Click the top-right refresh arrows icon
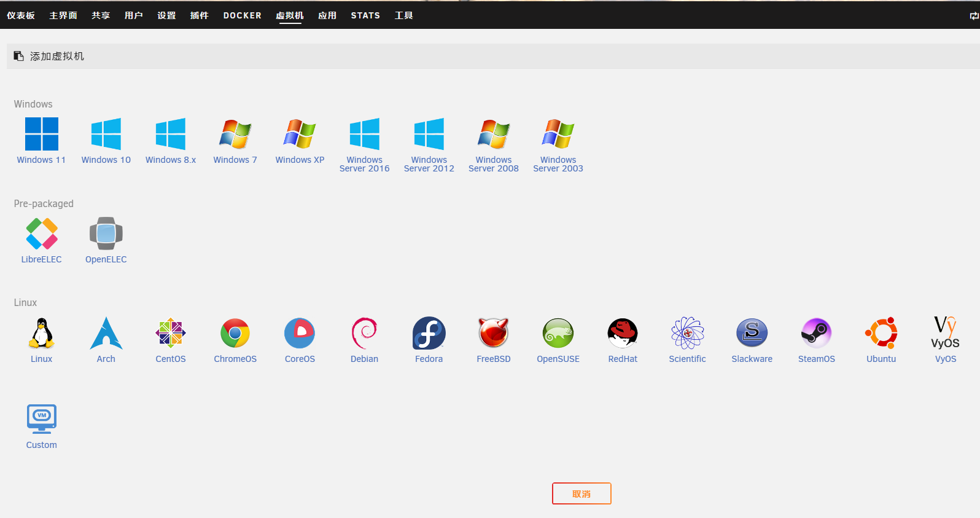Viewport: 980px width, 518px height. 973,16
